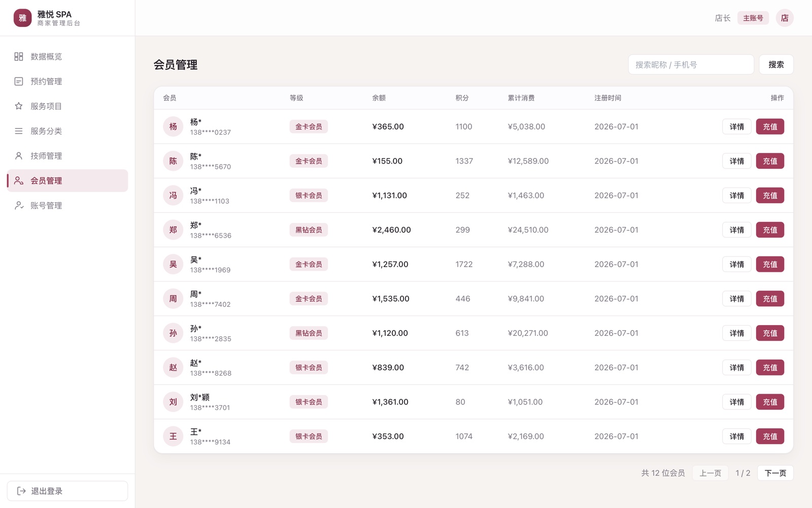The image size is (812, 508).
Task: Click the 上一页 pagination button
Action: click(710, 473)
